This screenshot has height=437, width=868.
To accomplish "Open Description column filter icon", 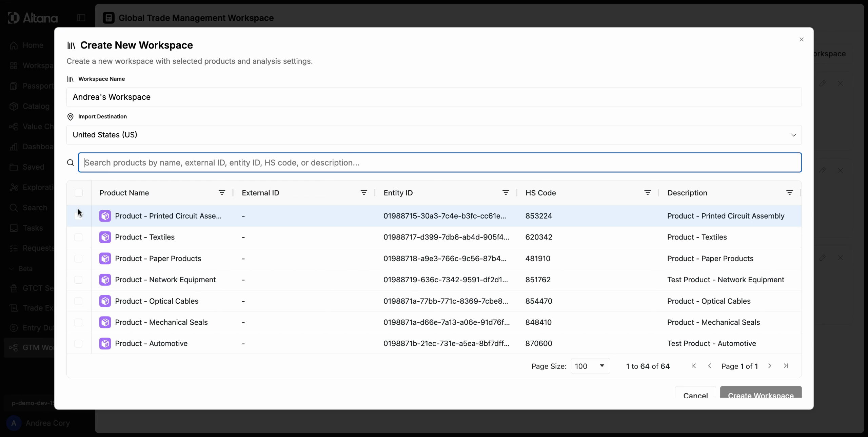I will point(789,193).
